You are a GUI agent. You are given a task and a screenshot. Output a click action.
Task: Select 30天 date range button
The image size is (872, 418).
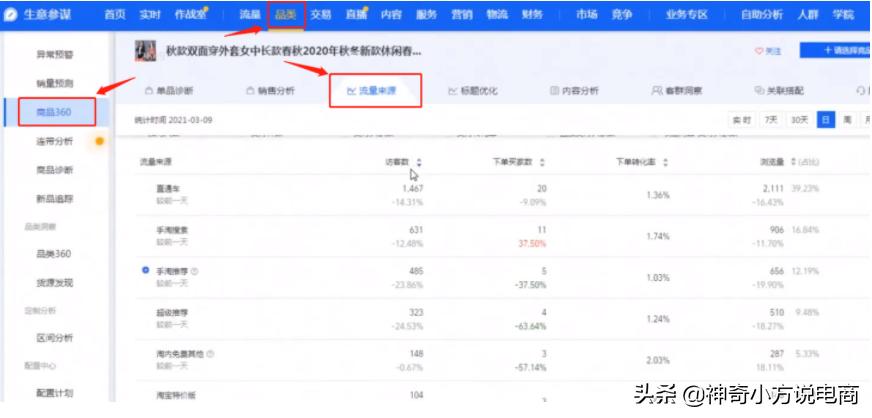tap(799, 120)
